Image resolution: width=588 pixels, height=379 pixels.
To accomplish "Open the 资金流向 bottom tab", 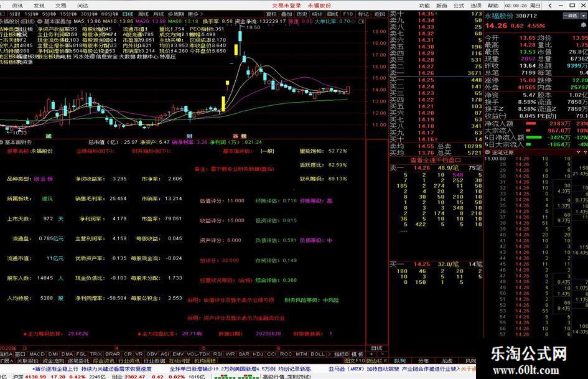I will coord(54,360).
